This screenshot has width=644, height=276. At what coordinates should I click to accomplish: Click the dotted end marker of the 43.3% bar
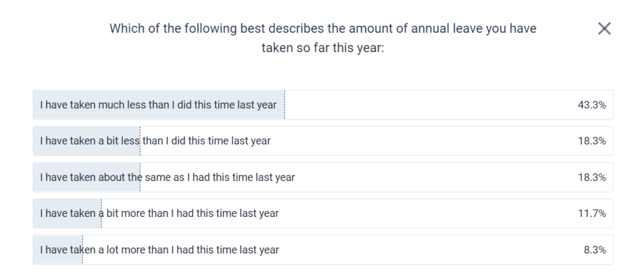click(284, 105)
